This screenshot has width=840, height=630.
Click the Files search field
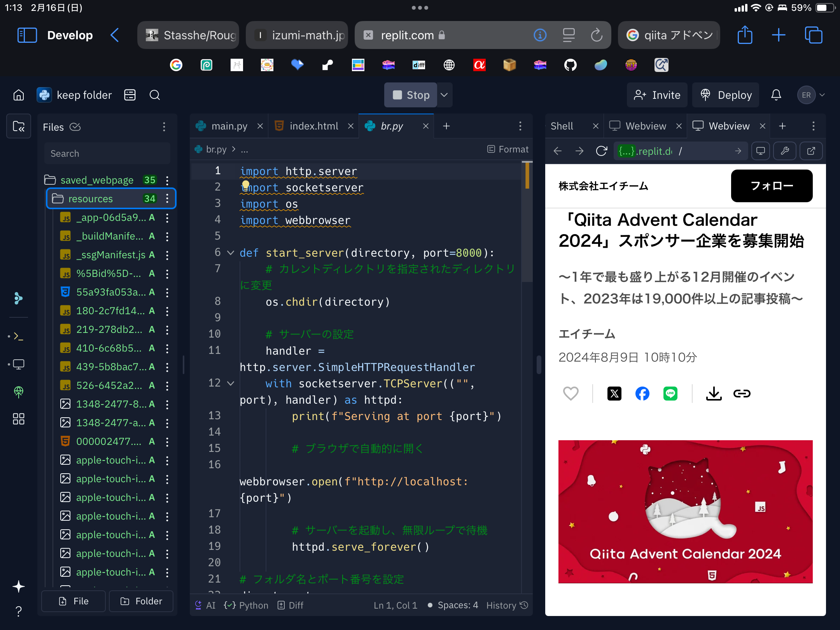tap(107, 154)
